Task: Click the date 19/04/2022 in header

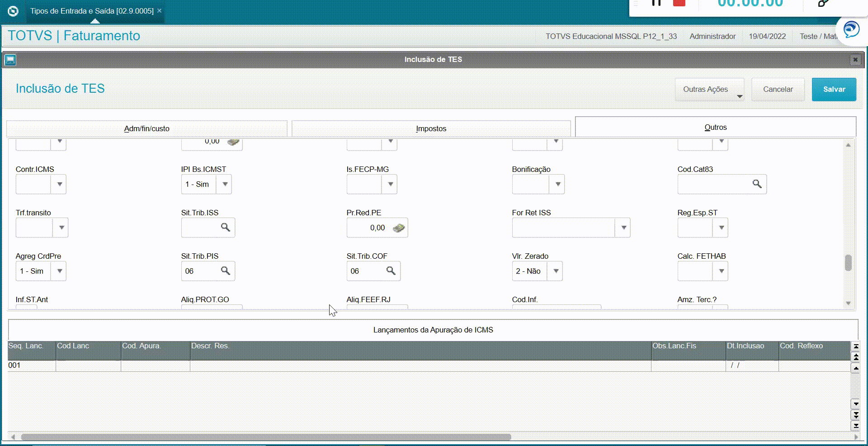Action: click(x=767, y=36)
